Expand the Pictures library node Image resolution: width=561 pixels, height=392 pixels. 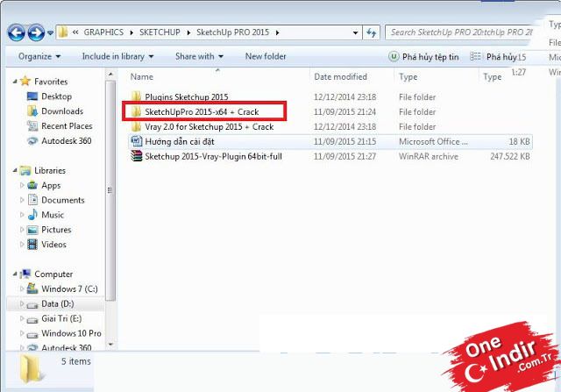(x=22, y=229)
